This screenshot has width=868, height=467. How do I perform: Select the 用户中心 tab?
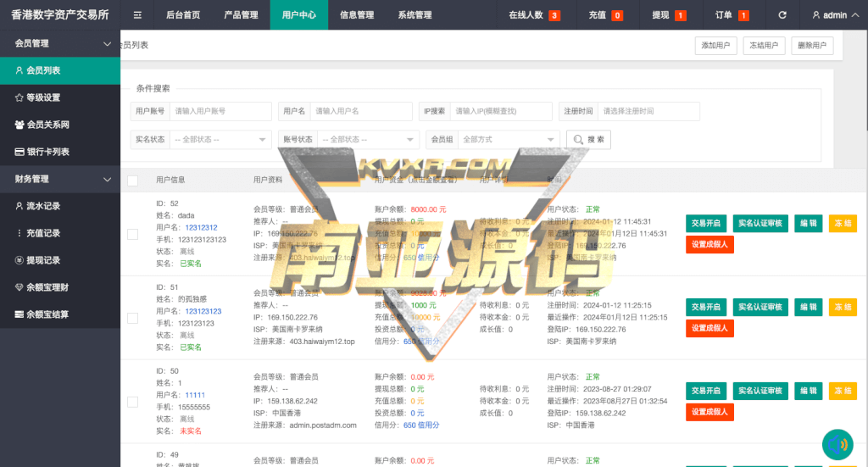pyautogui.click(x=299, y=15)
